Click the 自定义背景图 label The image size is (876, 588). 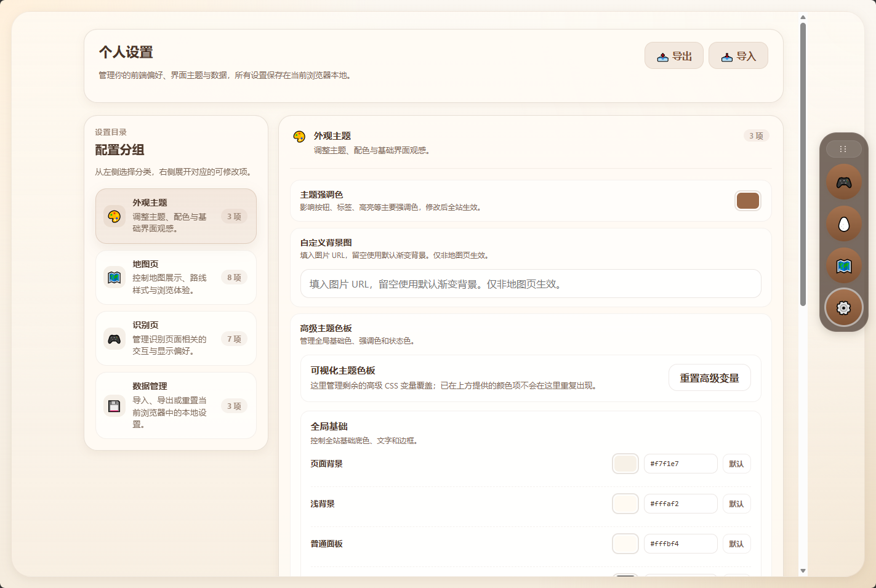tap(326, 243)
